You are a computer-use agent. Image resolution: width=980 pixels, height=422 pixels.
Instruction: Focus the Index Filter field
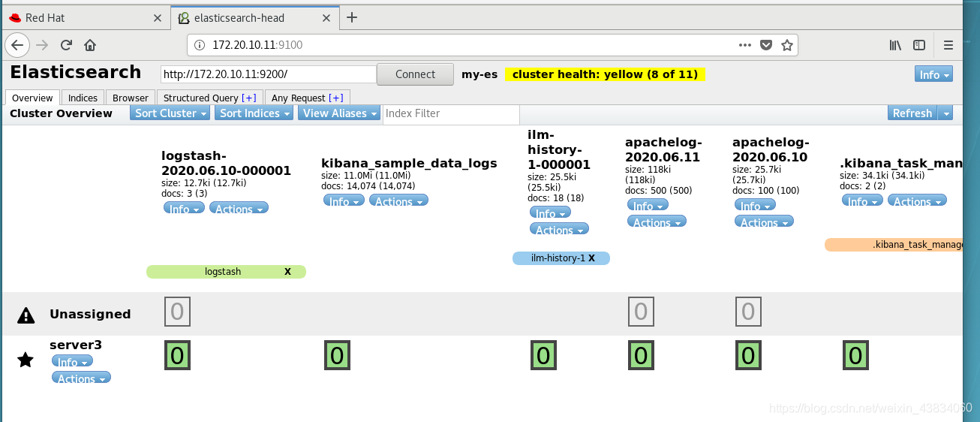[x=451, y=113]
